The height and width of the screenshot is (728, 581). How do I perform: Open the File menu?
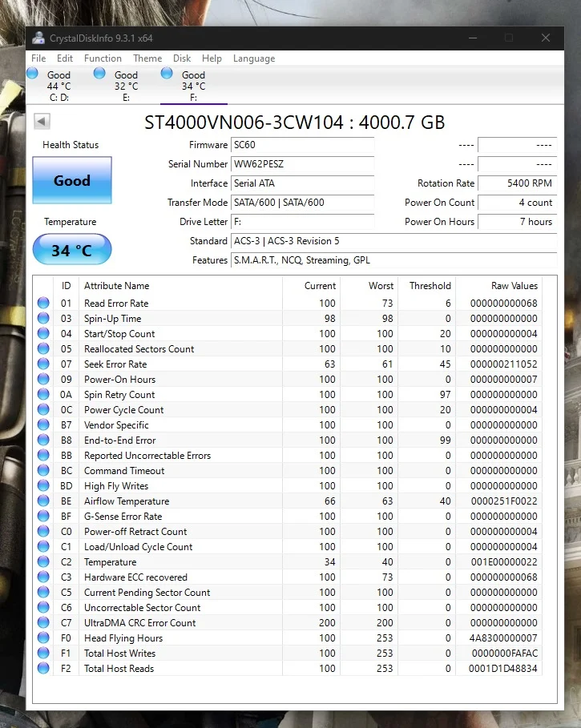coord(38,58)
